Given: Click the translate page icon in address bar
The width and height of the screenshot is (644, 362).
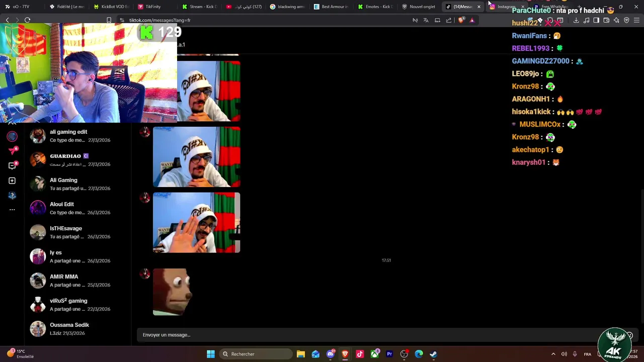Looking at the screenshot, I should (x=426, y=20).
